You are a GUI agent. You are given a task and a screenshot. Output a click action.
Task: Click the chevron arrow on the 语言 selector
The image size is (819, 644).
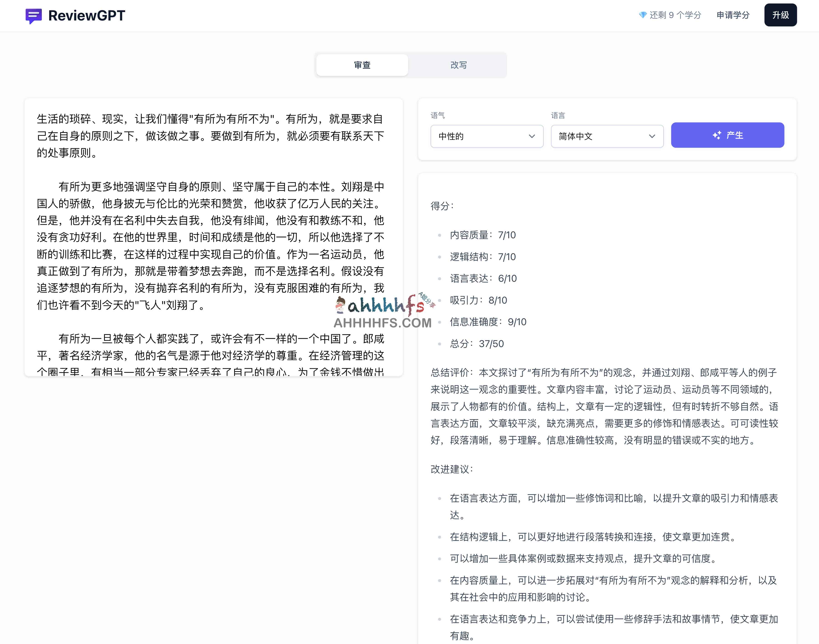pos(652,136)
